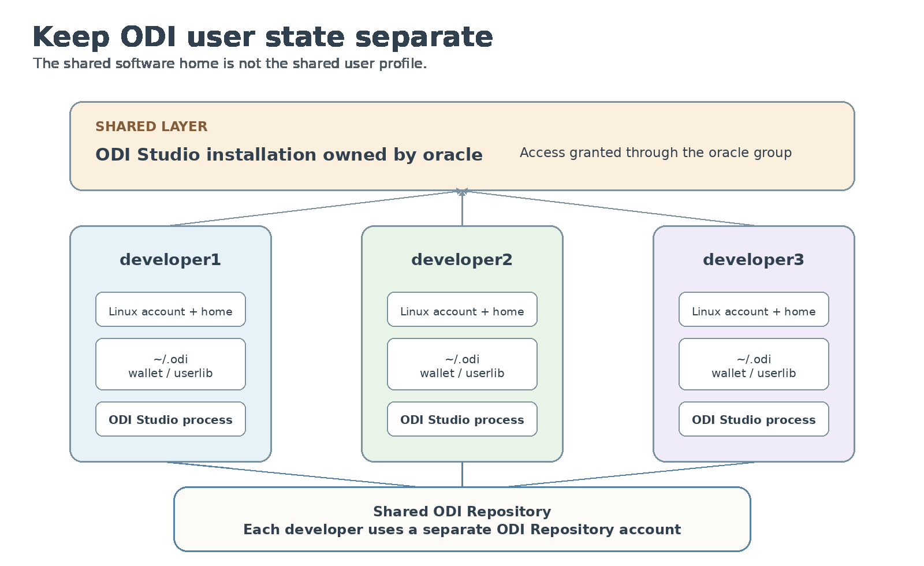Choose "ODI Studio process" under developer1
This screenshot has height=566, width=924.
pos(170,419)
